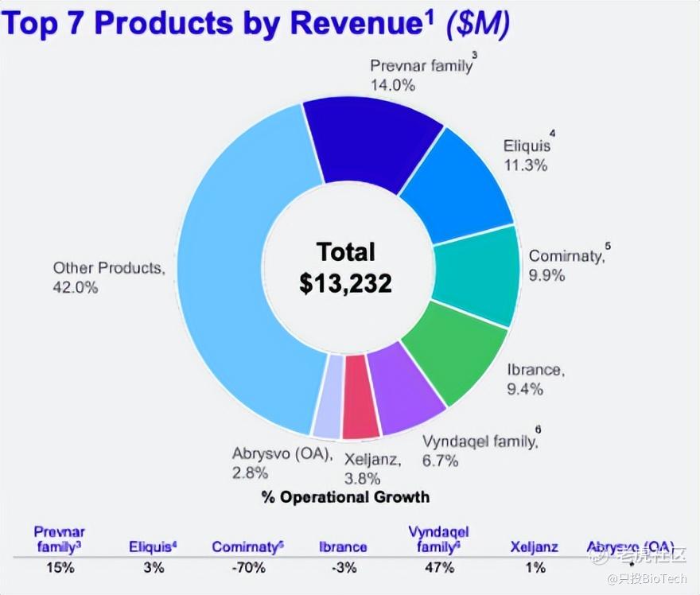Click the 3% growth value under Eliquis
This screenshot has height=595, width=700.
(x=154, y=568)
